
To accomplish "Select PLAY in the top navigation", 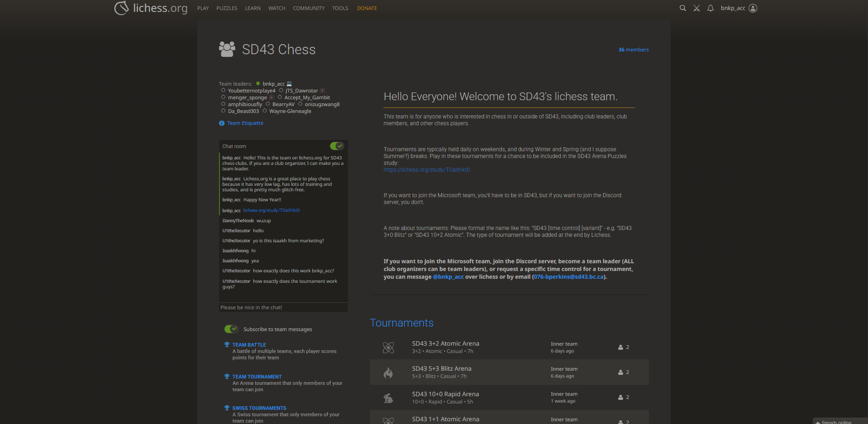I will (x=203, y=8).
